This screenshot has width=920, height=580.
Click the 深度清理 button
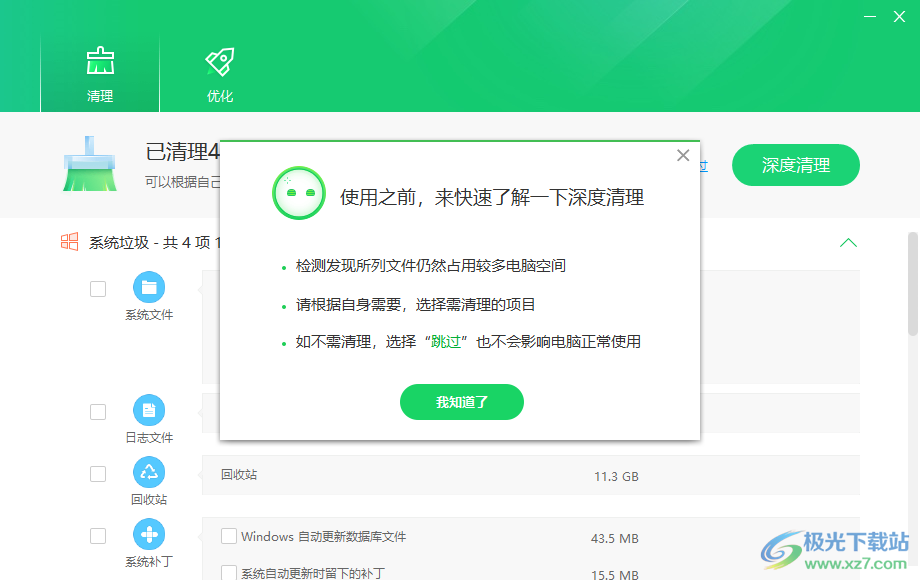pyautogui.click(x=795, y=165)
